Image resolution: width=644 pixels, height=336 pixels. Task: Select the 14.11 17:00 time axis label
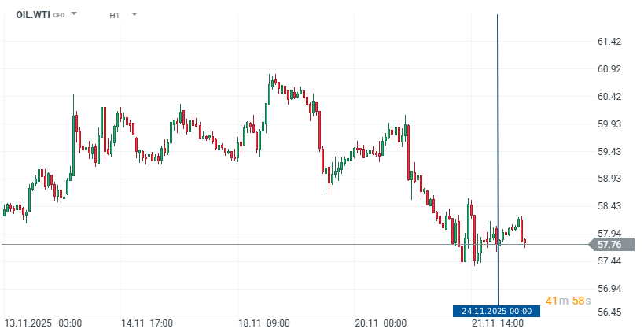[146, 323]
